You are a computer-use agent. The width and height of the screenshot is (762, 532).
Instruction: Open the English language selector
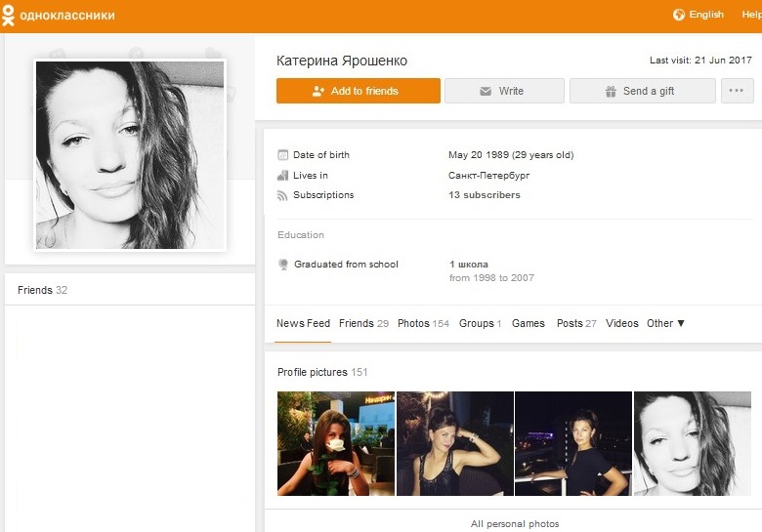706,15
